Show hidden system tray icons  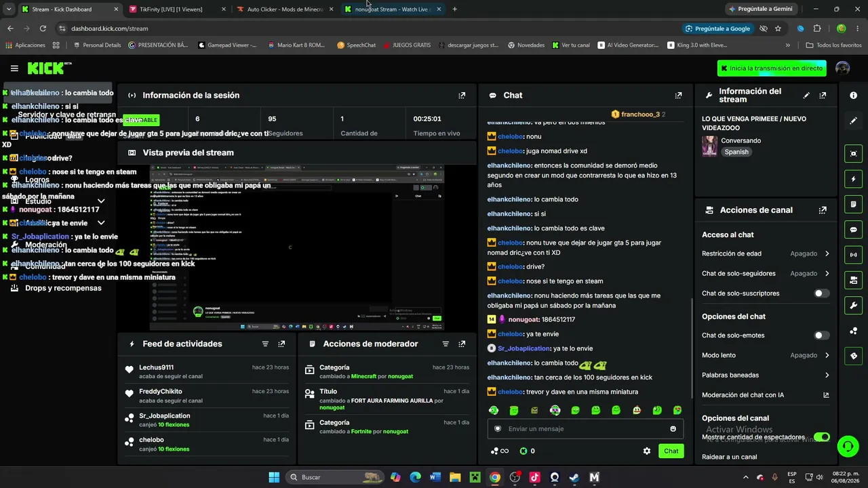coord(746,477)
